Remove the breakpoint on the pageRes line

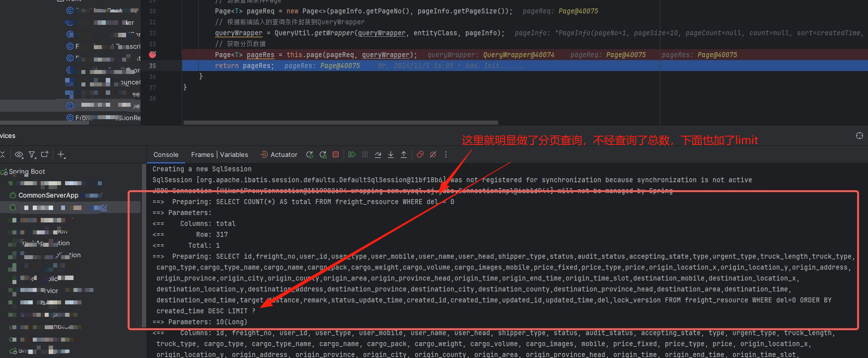point(152,55)
